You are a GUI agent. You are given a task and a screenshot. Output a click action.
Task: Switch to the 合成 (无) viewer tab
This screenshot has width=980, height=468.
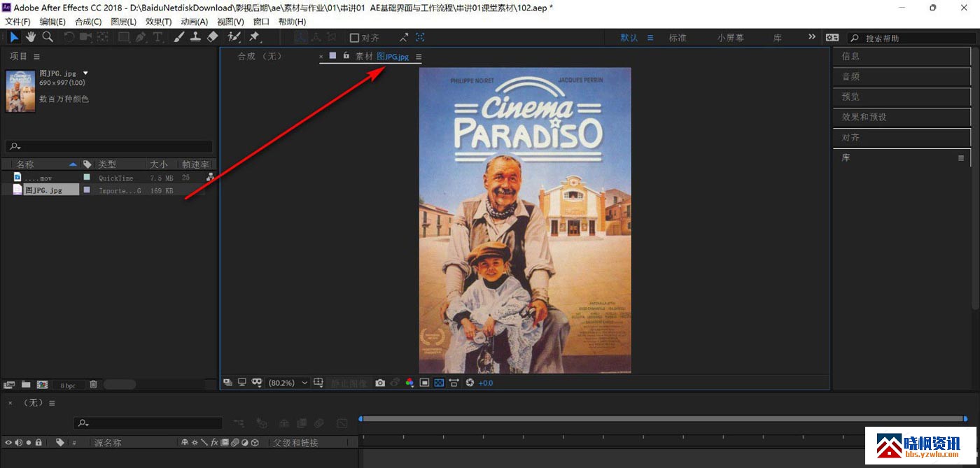pos(259,56)
